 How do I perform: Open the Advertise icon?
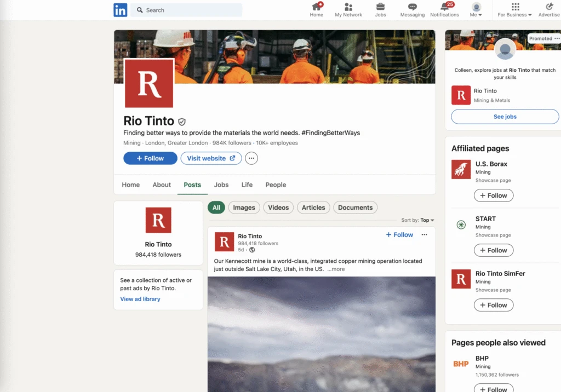click(549, 10)
